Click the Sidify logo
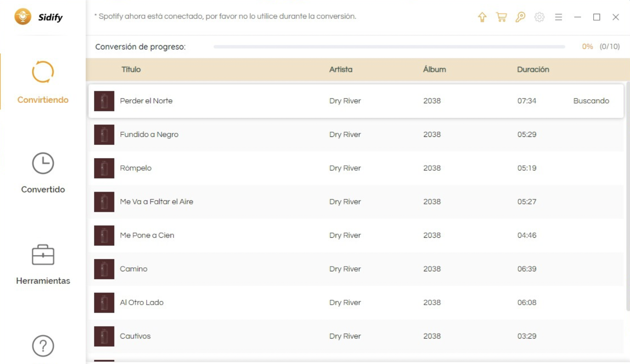This screenshot has height=364, width=630. 39,17
